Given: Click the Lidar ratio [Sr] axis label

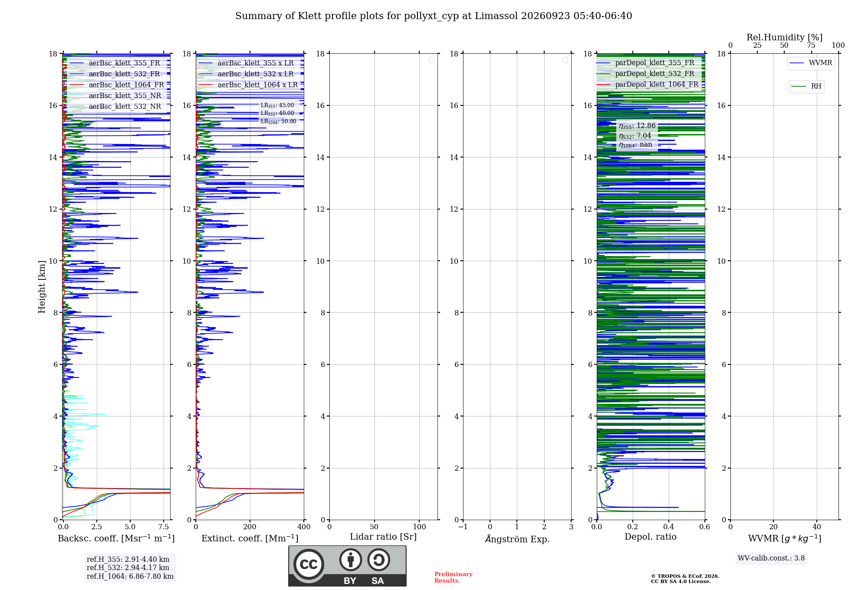Looking at the screenshot, I should tap(383, 537).
